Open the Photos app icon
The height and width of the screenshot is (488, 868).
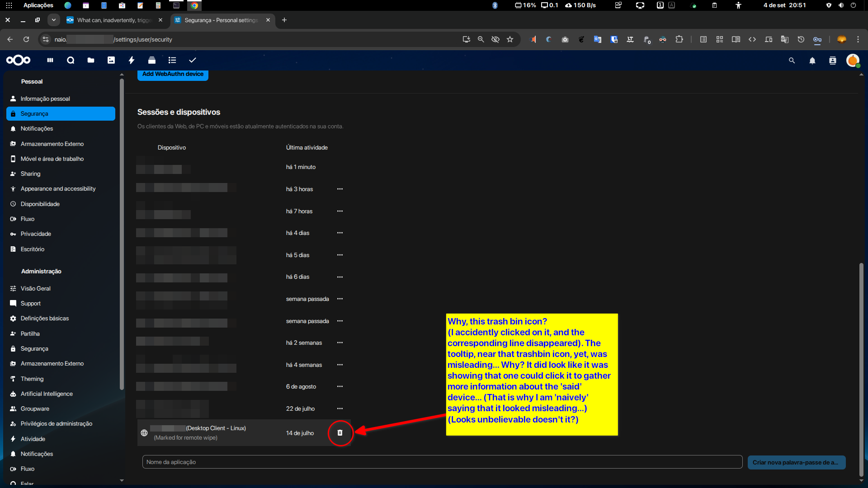pyautogui.click(x=111, y=60)
